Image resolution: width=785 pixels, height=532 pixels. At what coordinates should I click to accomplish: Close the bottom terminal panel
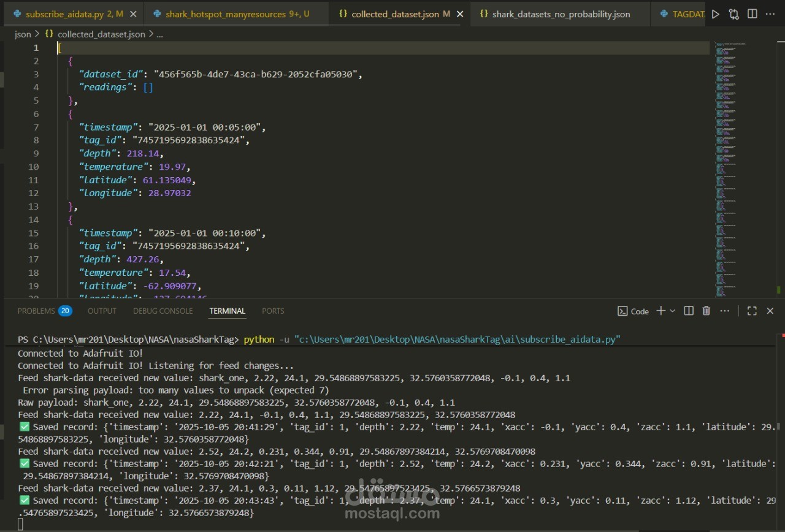(x=770, y=311)
